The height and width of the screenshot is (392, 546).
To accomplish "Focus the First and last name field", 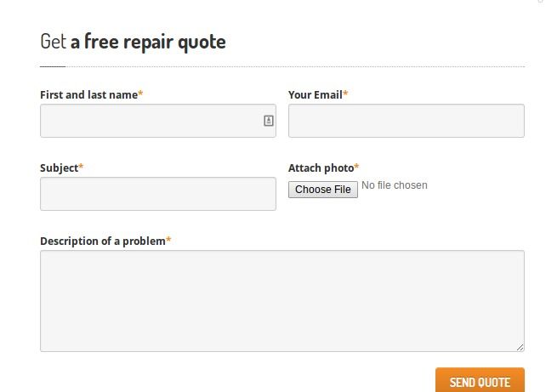I will click(158, 121).
